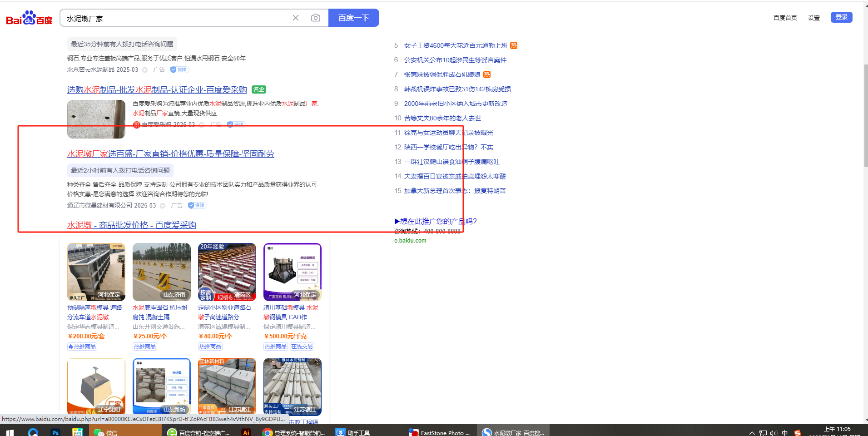868x436 pixels.
Task: Switch to 管理系统-智能营销 Chrome window
Action: (294, 432)
